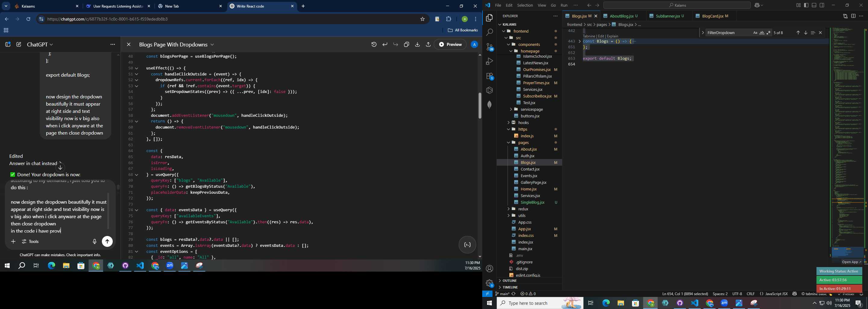Open VS Code Accounts icon
Image resolution: width=868 pixels, height=309 pixels.
pyautogui.click(x=489, y=269)
